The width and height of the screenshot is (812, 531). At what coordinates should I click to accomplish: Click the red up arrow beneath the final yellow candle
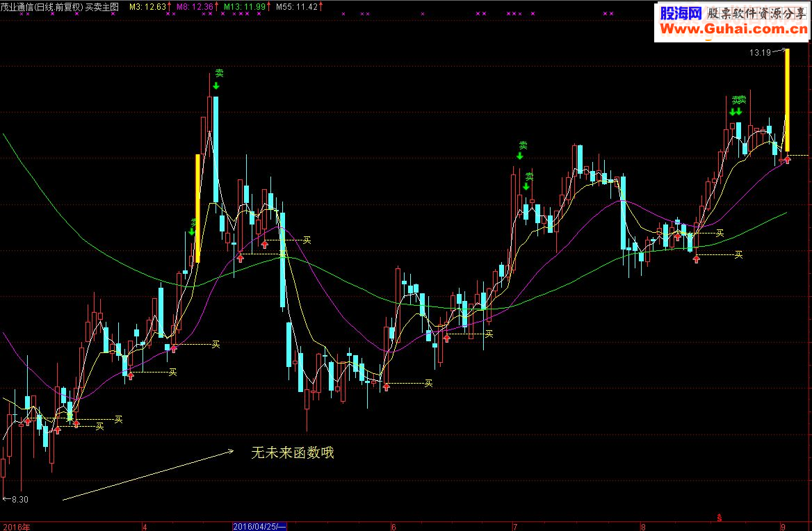(788, 161)
